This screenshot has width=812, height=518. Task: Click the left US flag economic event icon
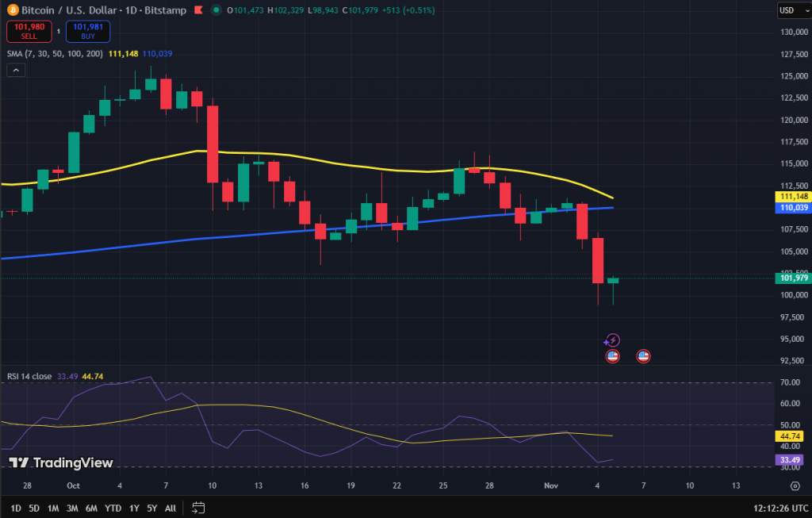point(612,356)
